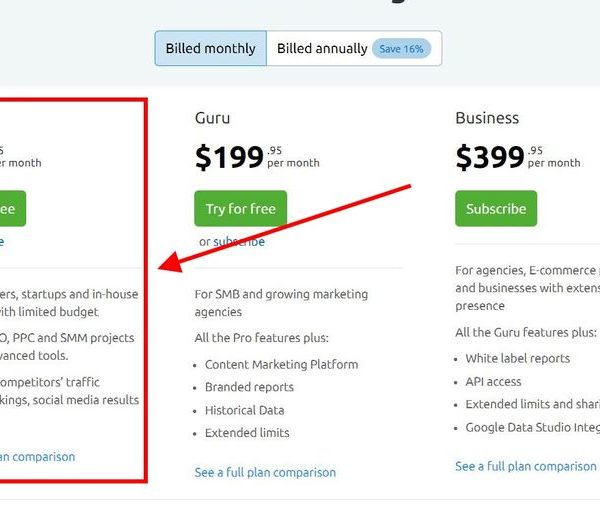Open Guru's See a full plan comparison

tap(265, 472)
